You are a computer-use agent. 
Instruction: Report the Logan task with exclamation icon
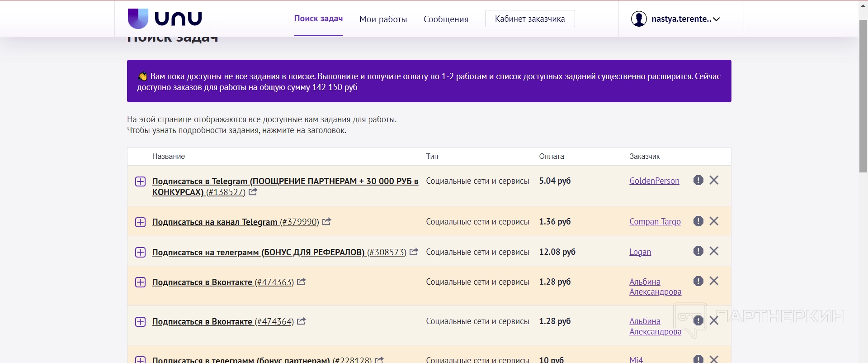click(x=698, y=251)
